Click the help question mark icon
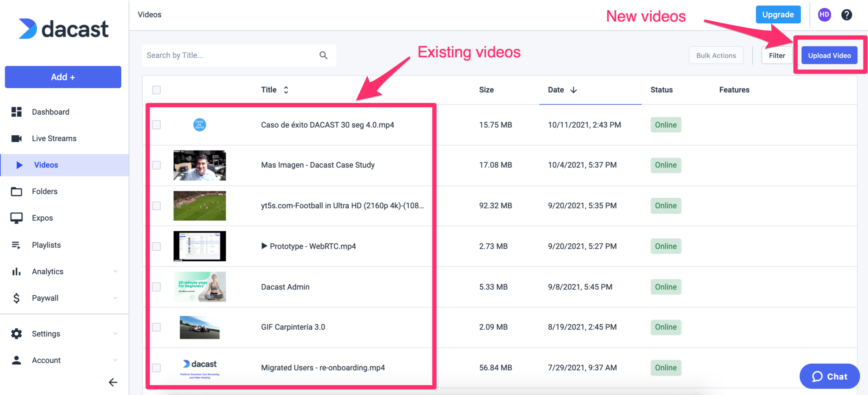The width and height of the screenshot is (868, 395). tap(846, 14)
